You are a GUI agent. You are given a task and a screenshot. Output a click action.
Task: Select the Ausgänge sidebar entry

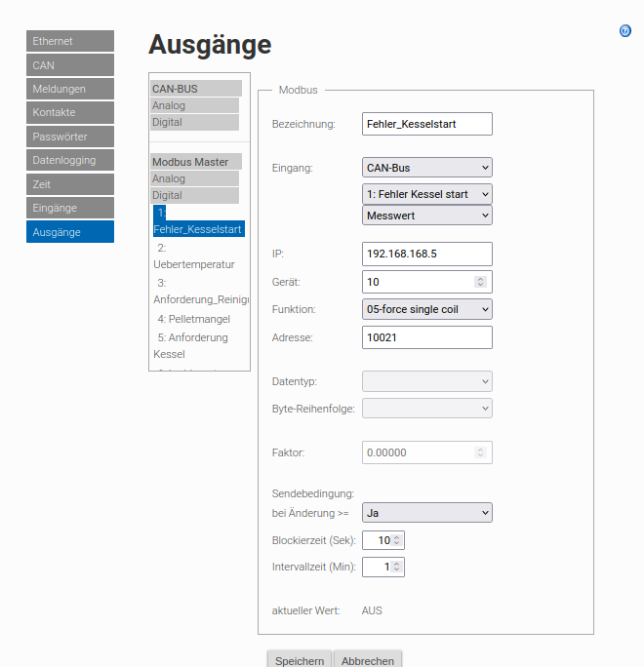pyautogui.click(x=70, y=232)
